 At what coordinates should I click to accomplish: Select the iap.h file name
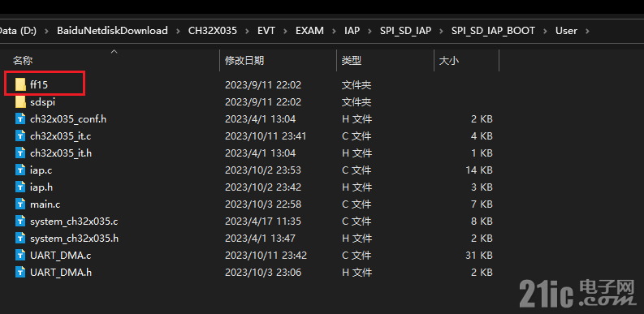click(41, 187)
